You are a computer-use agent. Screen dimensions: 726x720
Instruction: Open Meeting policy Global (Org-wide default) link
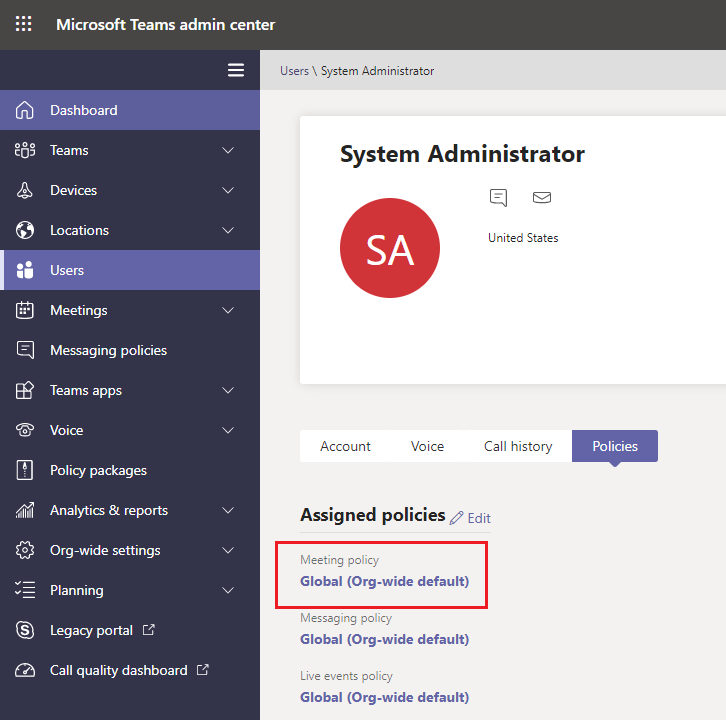pyautogui.click(x=384, y=581)
